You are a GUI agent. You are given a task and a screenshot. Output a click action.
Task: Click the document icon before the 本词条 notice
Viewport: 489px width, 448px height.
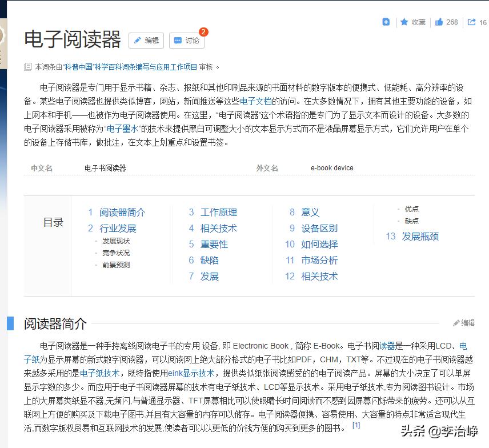(27, 66)
